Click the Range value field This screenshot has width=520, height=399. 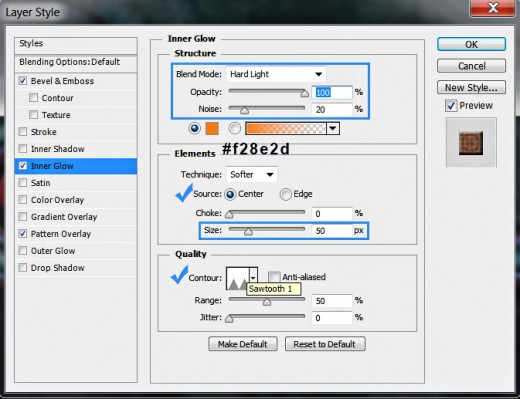click(x=332, y=301)
